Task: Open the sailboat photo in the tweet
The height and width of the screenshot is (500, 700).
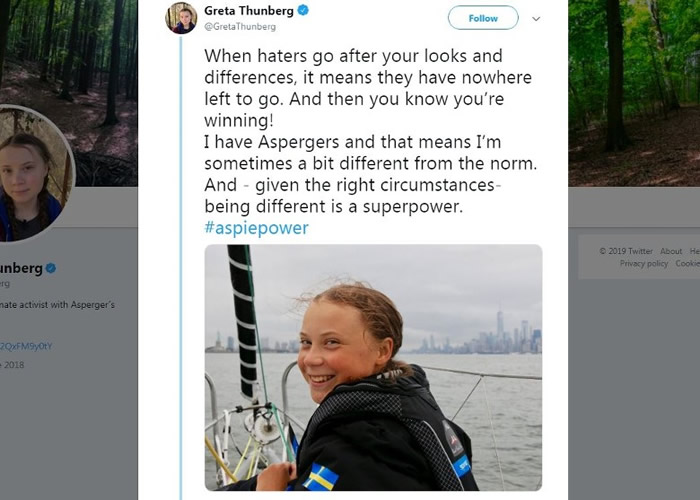Action: point(373,367)
